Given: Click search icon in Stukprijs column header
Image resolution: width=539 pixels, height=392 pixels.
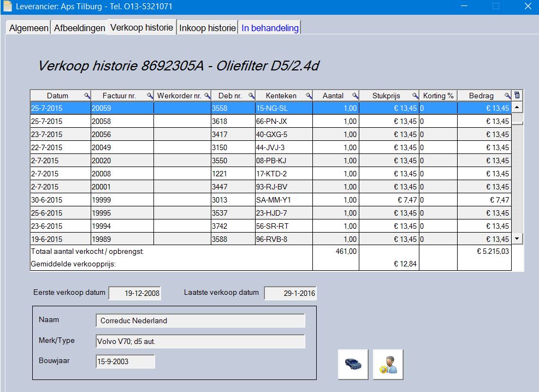Looking at the screenshot, I should pos(415,96).
